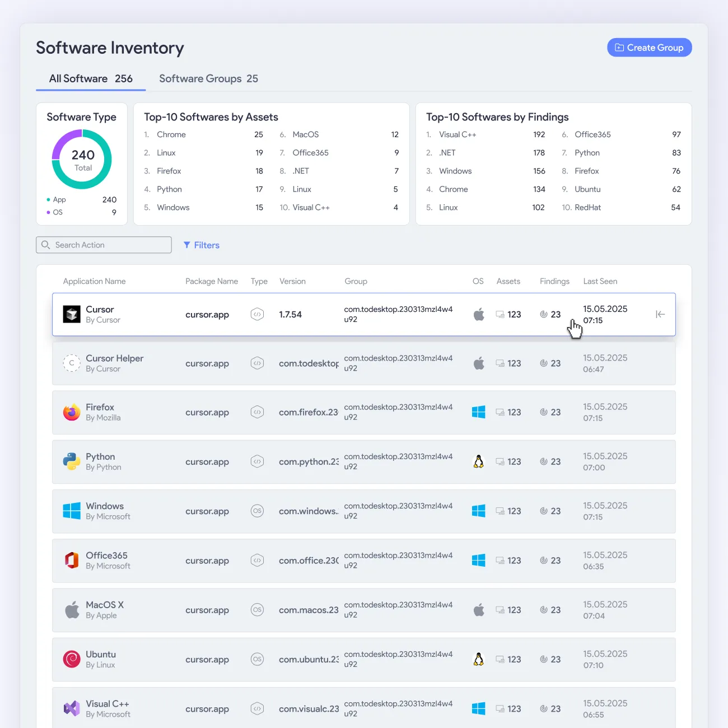
Task: Sort by the Application Name column header
Action: pyautogui.click(x=94, y=281)
